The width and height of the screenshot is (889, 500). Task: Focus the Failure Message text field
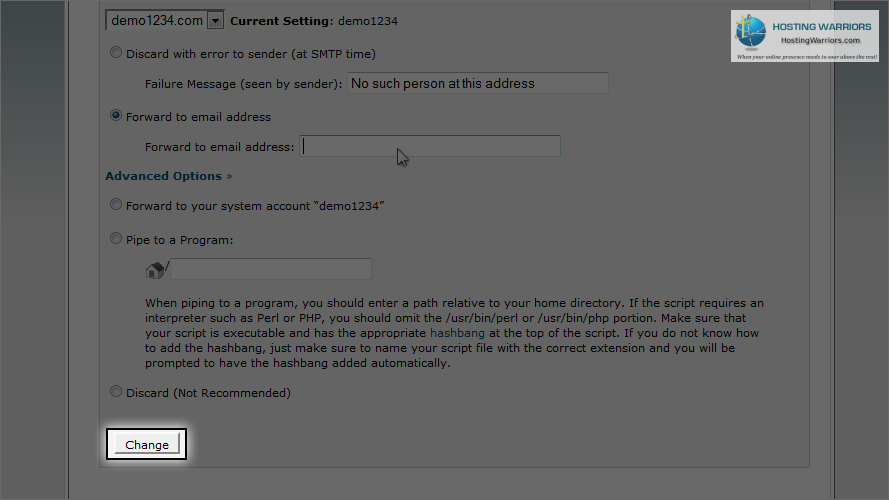coord(477,83)
